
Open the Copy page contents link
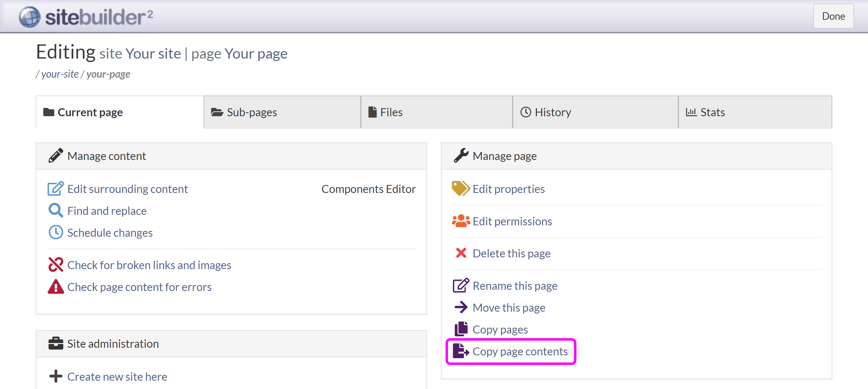(x=519, y=352)
